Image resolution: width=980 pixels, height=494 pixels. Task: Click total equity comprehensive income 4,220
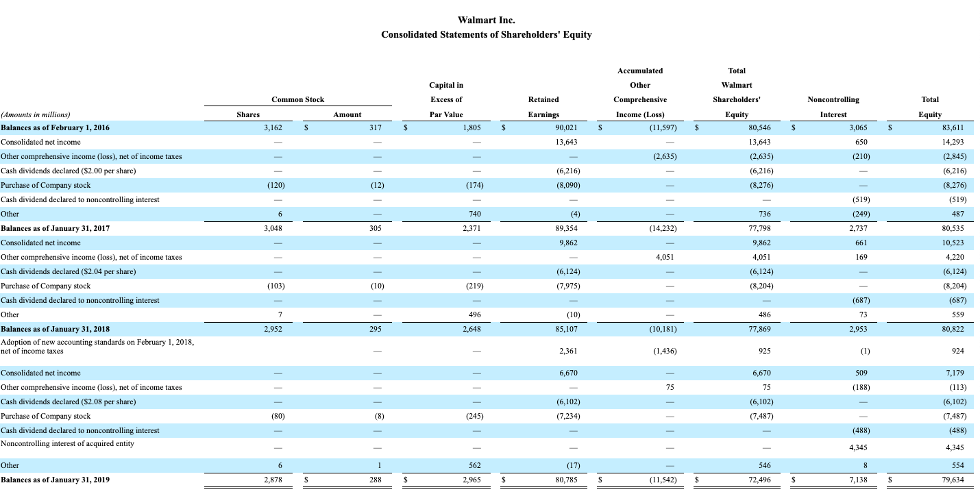pyautogui.click(x=955, y=257)
